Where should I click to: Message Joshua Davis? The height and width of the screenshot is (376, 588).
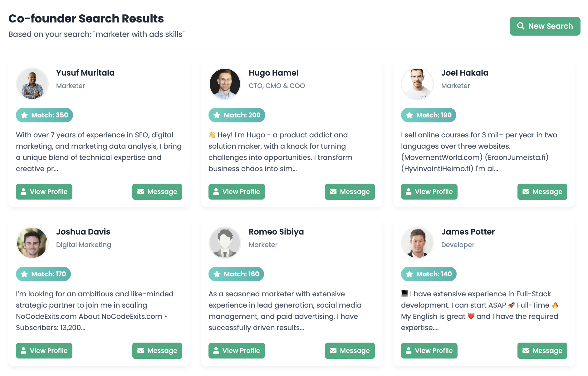coord(157,351)
